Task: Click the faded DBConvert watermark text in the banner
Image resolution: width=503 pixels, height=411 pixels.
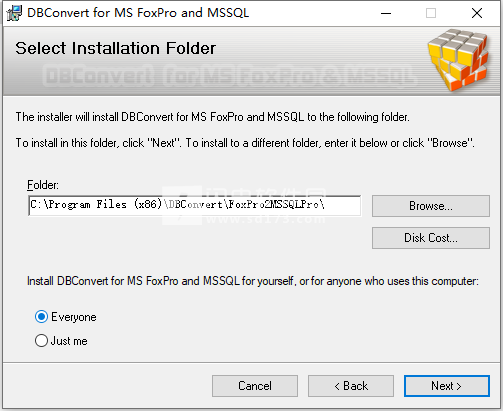Action: pyautogui.click(x=230, y=76)
